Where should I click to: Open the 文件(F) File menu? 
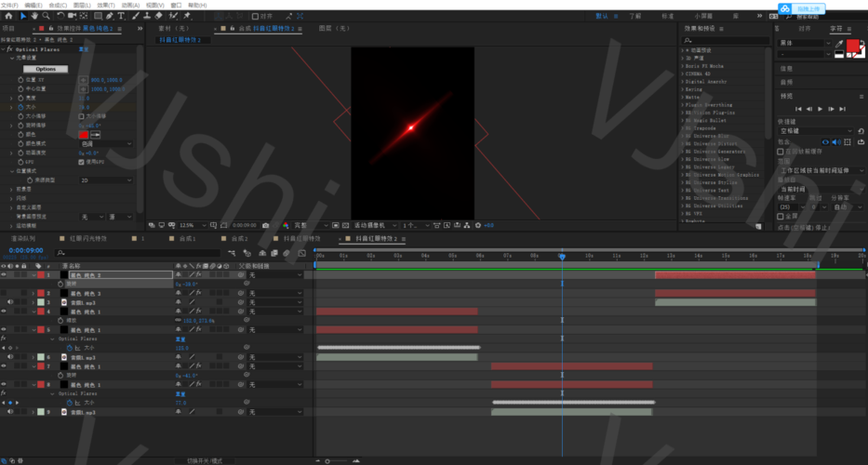click(x=9, y=5)
